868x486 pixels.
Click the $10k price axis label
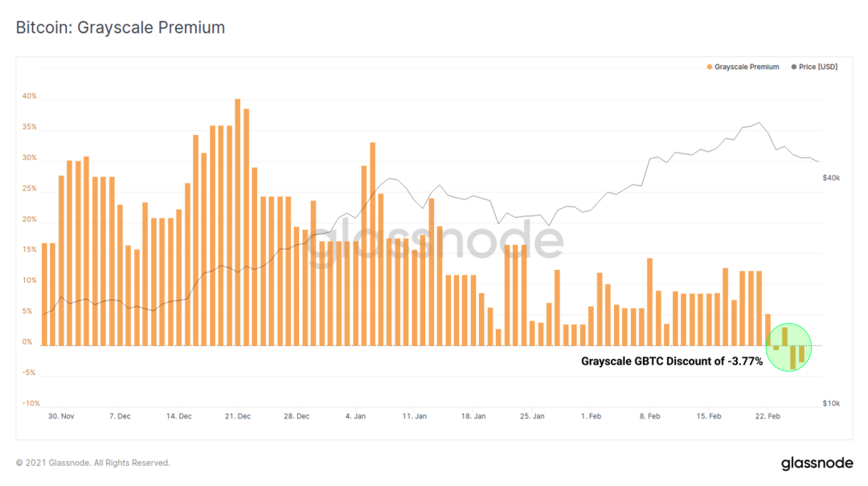pyautogui.click(x=831, y=403)
